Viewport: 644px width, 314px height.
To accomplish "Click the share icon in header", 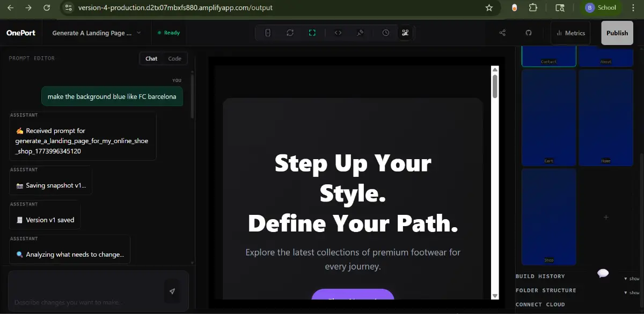I will click(503, 33).
